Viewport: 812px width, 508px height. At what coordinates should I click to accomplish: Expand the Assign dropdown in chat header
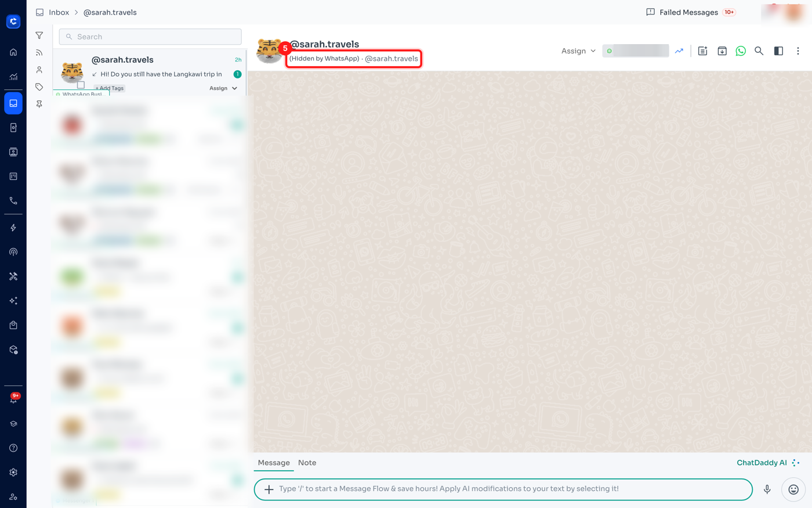(578, 51)
